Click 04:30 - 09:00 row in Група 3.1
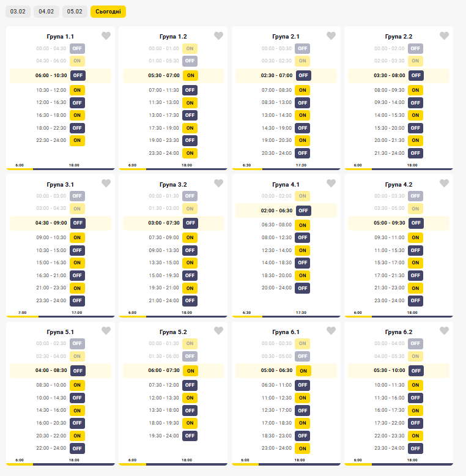Screen dimensions: 466x476 pyautogui.click(x=51, y=223)
